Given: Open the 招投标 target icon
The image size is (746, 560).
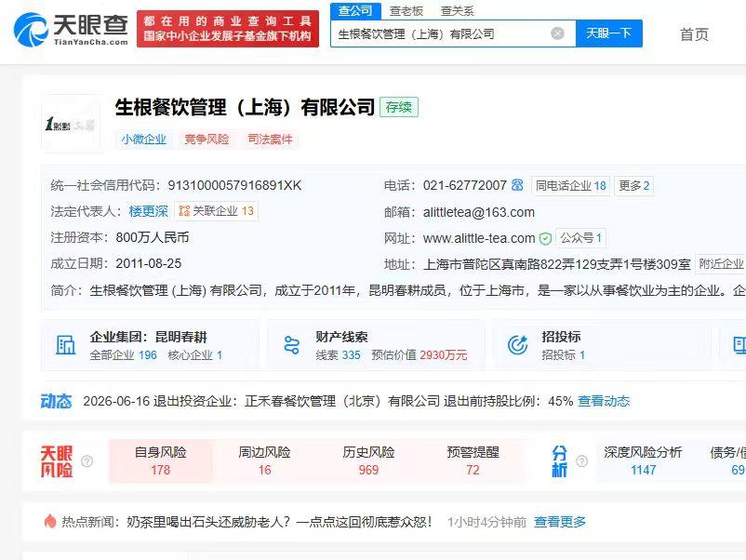Looking at the screenshot, I should (517, 345).
